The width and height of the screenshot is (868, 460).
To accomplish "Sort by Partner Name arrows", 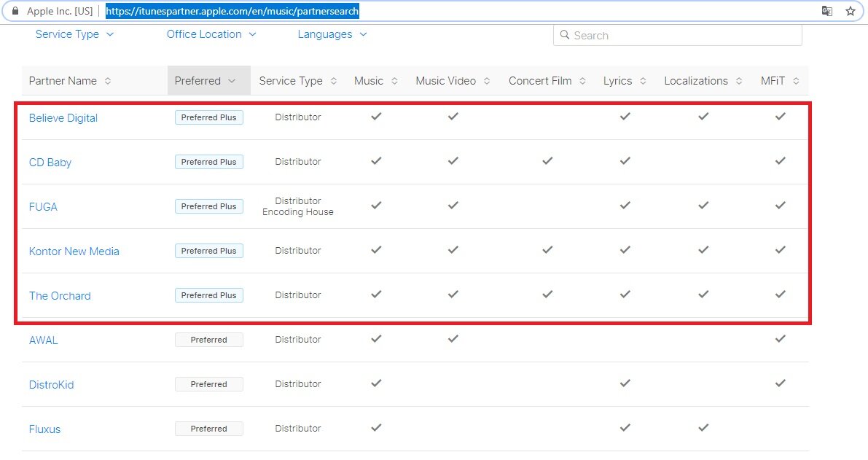I will coord(108,81).
